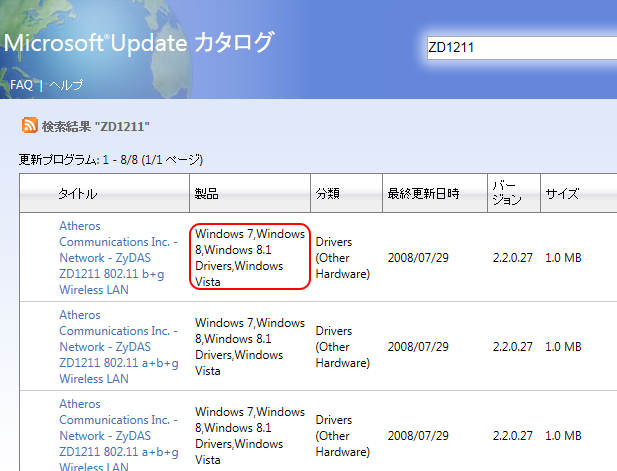
Task: Click the Microsoft Update カタログ title
Action: click(139, 42)
